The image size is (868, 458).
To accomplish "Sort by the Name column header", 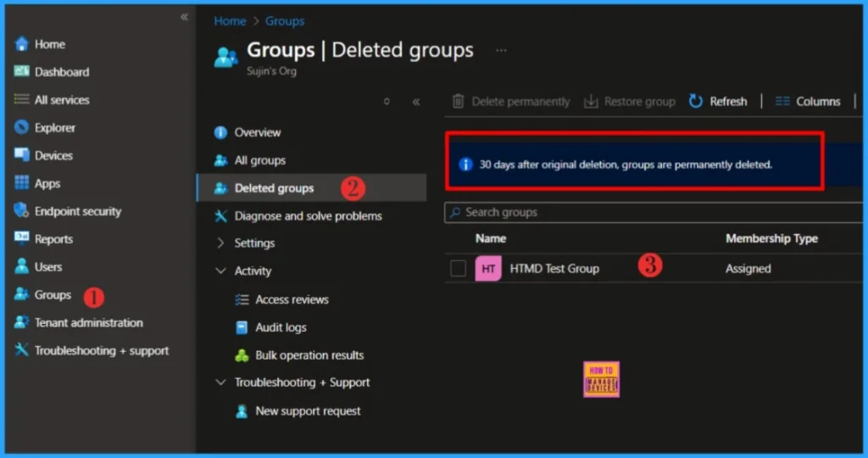I will pos(491,238).
